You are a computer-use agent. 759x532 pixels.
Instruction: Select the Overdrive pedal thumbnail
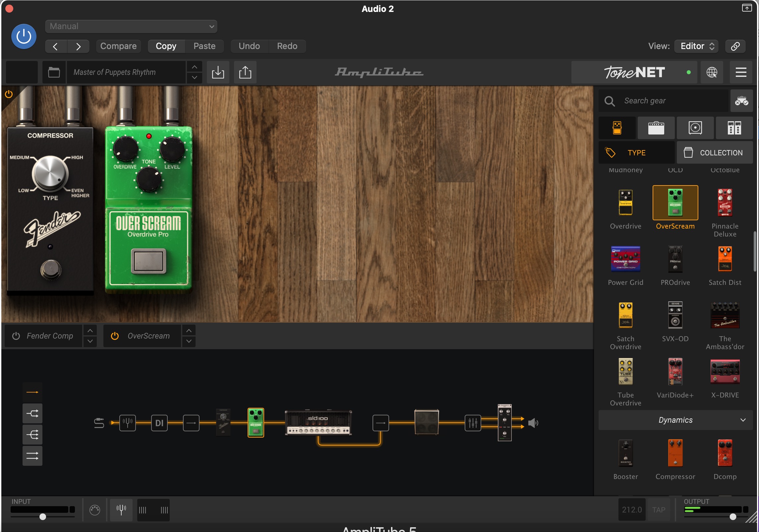pyautogui.click(x=625, y=203)
